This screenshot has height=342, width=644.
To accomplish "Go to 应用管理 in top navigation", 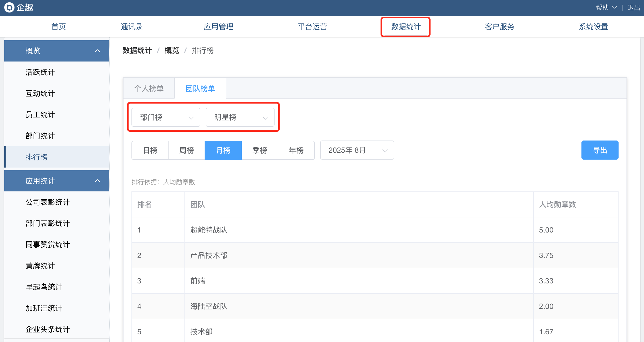I will coord(219,27).
